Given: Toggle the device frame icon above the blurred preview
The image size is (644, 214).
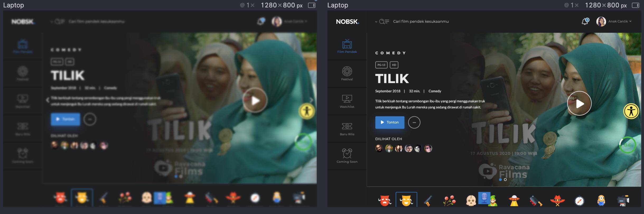Looking at the screenshot, I should [312, 5].
